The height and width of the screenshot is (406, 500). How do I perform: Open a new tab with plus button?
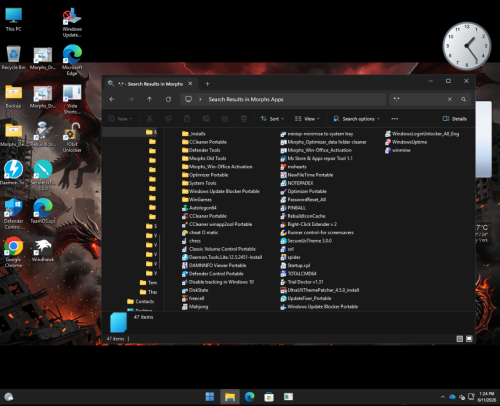[207, 84]
